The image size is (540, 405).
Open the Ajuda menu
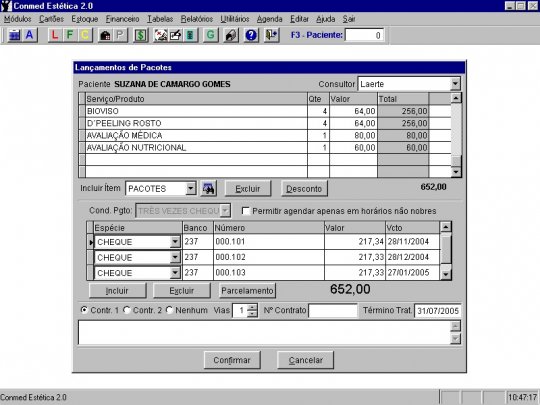pyautogui.click(x=325, y=19)
